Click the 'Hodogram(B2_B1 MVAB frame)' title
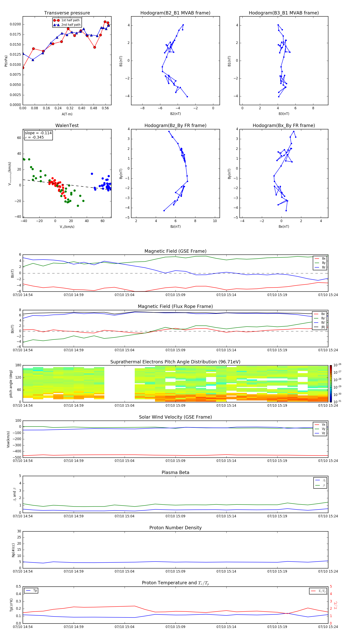Screen dimensions: 351x644 (175, 13)
